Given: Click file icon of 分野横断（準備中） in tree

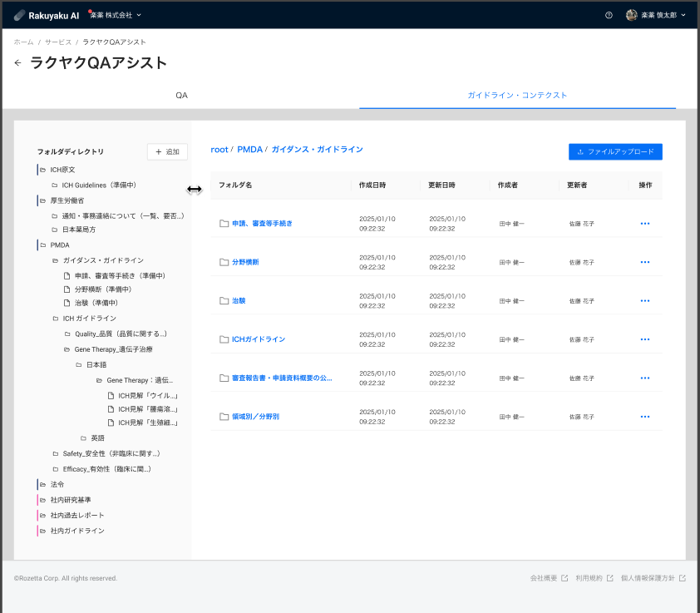Looking at the screenshot, I should (67, 289).
